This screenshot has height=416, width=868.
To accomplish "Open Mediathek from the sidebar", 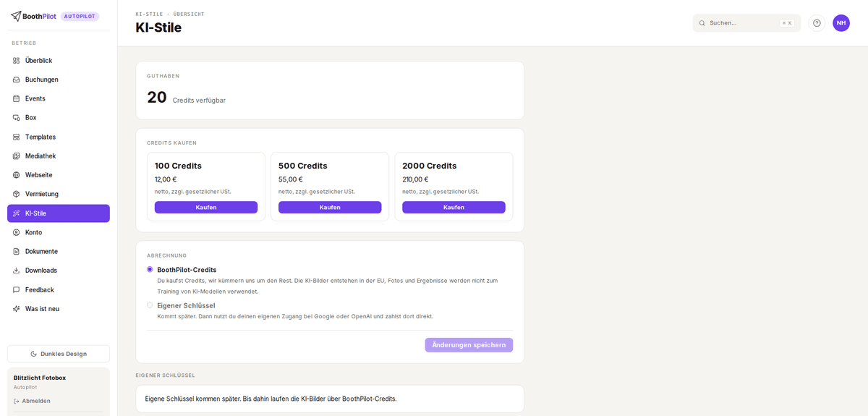I will 59,156.
